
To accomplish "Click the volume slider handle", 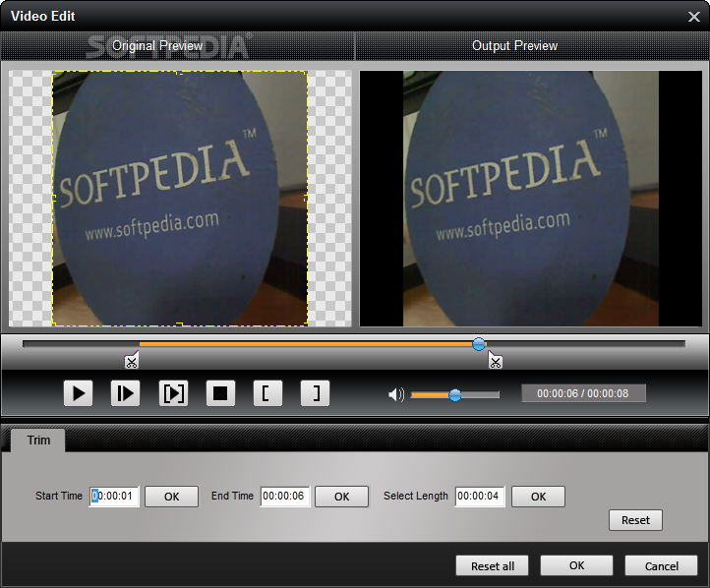I will click(x=455, y=395).
